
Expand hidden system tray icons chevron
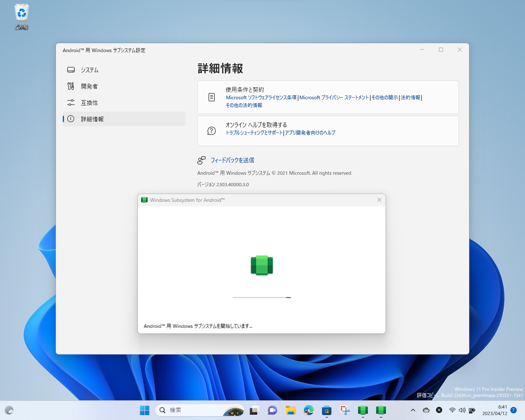tap(413, 410)
